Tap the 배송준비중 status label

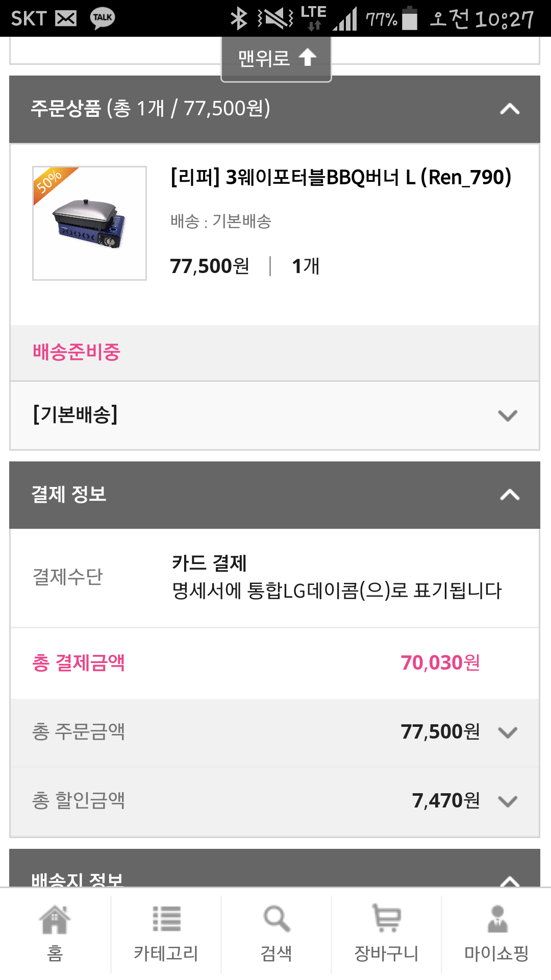pyautogui.click(x=77, y=352)
